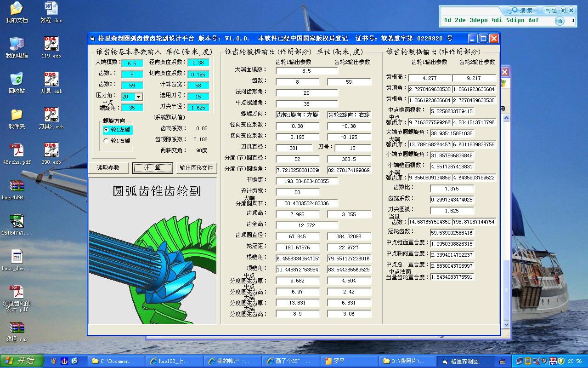This screenshot has width=588, height=368.
Task: Click the 大端模数 input field
Action: (x=132, y=63)
